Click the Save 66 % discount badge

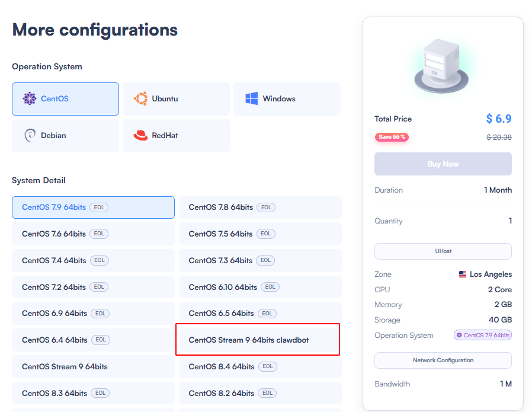point(392,137)
